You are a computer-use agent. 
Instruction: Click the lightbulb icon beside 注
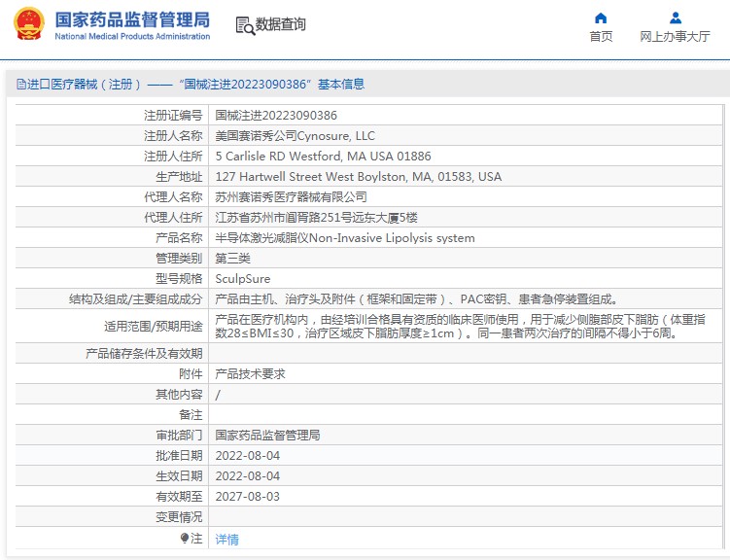[185, 538]
